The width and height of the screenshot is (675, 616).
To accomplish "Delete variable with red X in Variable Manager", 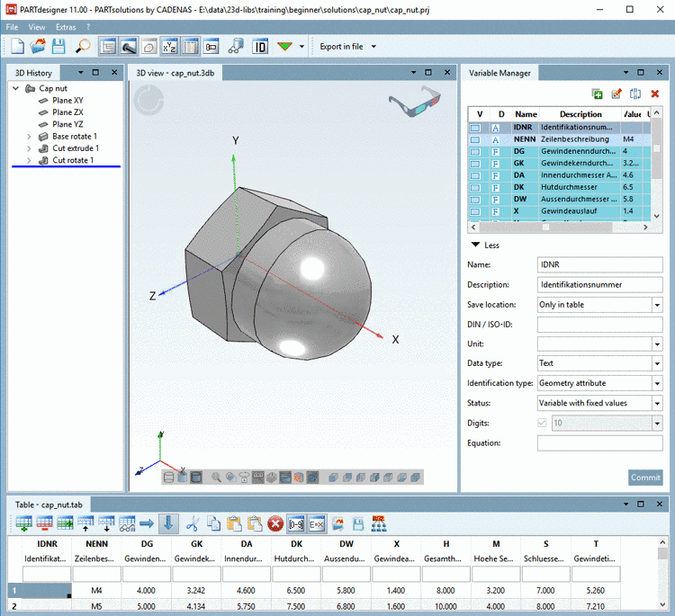I will tap(655, 94).
